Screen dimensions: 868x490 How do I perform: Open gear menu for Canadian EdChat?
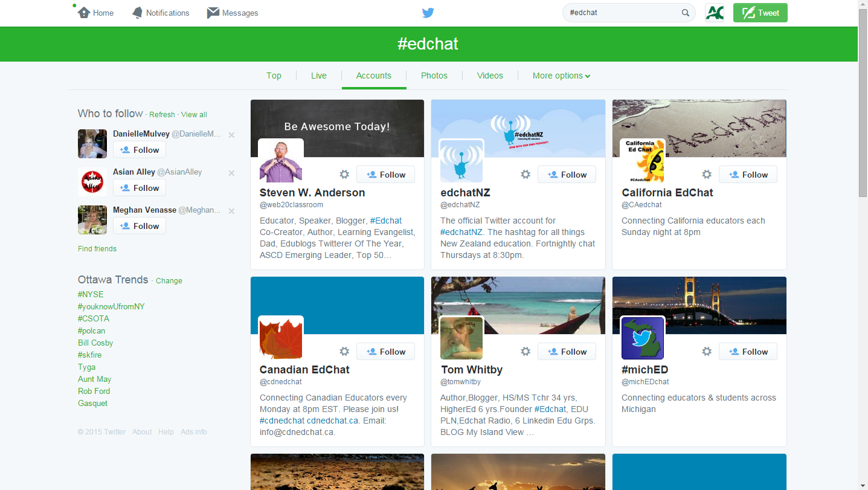344,352
